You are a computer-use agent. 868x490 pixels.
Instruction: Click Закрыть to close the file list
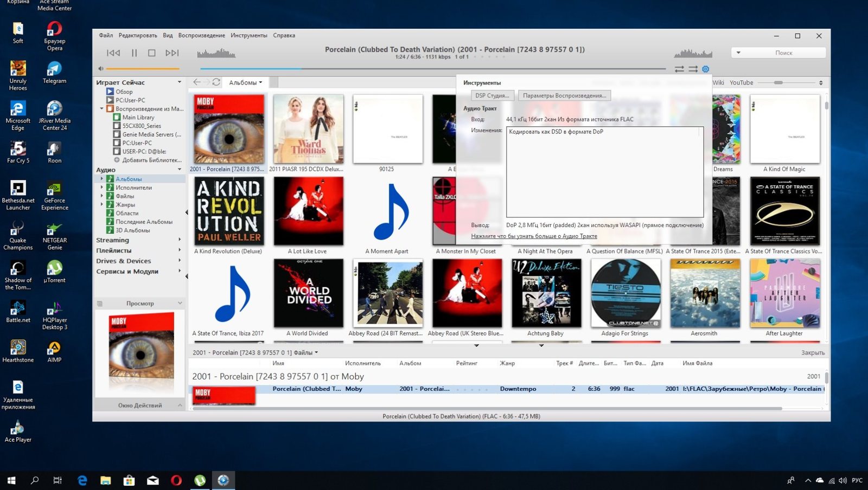click(x=813, y=352)
